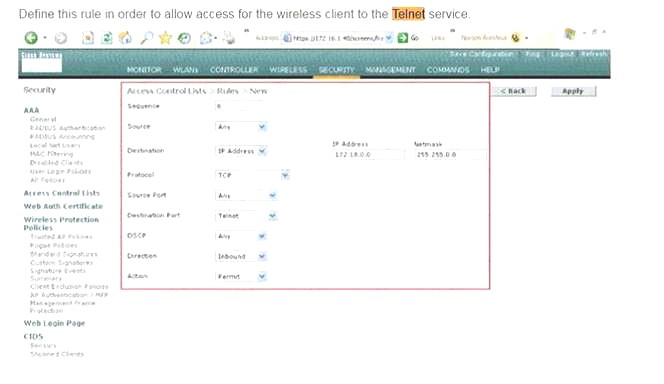Image resolution: width=664 pixels, height=384 pixels.
Task: Open AAA section in sidebar
Action: [31, 111]
